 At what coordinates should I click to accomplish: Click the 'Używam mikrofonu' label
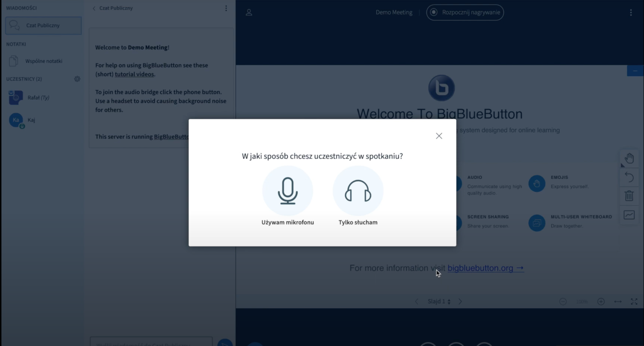[287, 222]
